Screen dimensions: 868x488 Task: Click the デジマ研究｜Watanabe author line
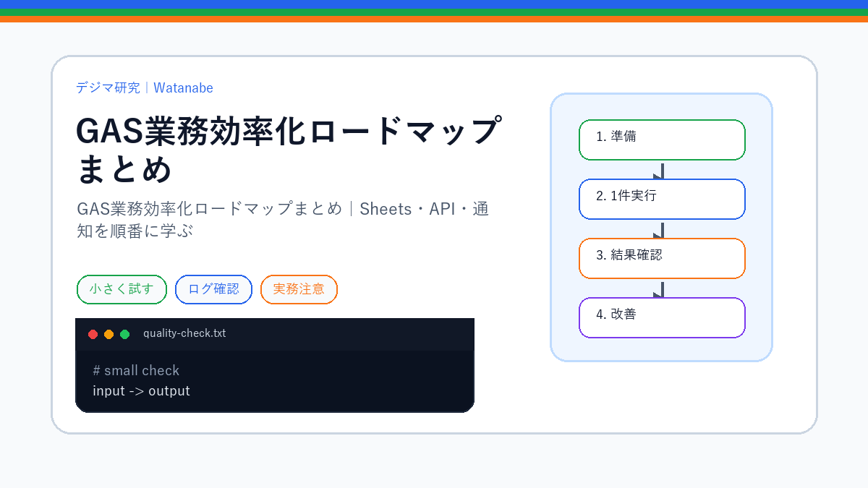145,87
